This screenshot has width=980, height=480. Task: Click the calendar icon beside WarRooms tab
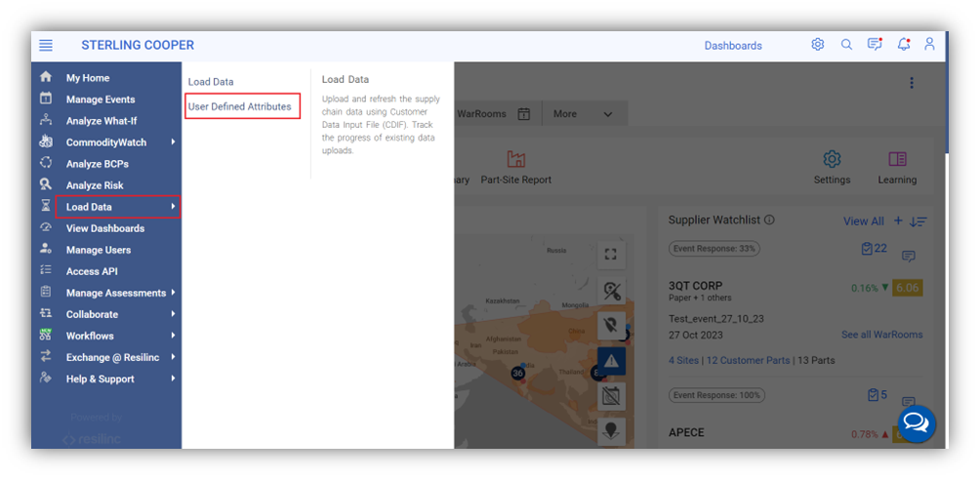click(524, 114)
